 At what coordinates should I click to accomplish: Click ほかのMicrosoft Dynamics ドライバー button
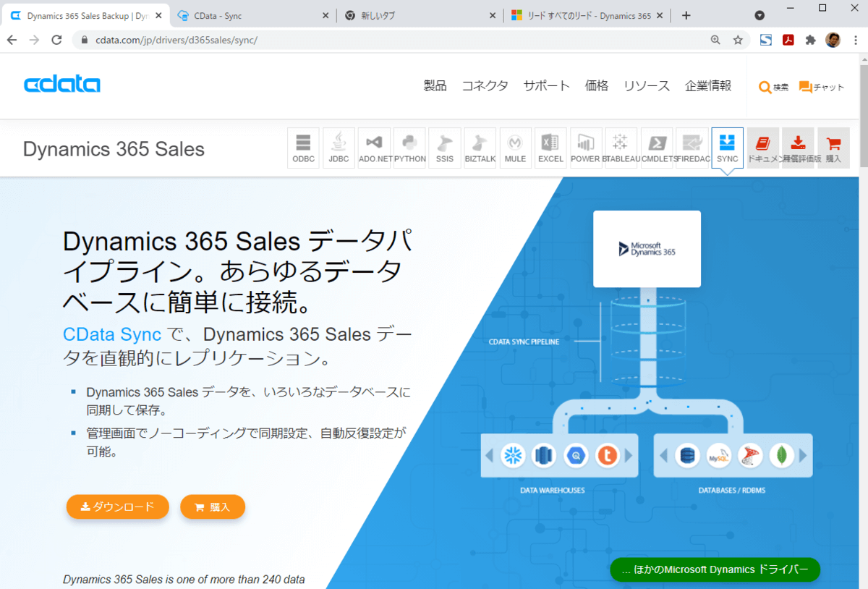[x=715, y=569]
